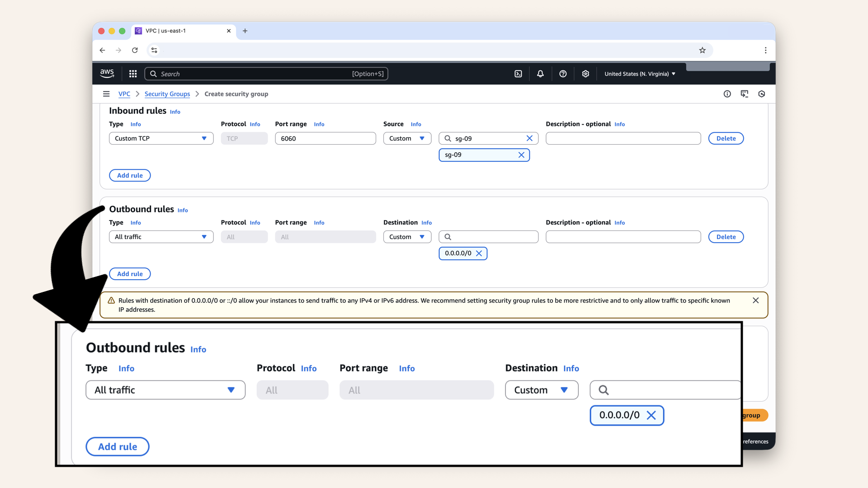Open the notifications bell
The height and width of the screenshot is (488, 868).
pyautogui.click(x=540, y=74)
